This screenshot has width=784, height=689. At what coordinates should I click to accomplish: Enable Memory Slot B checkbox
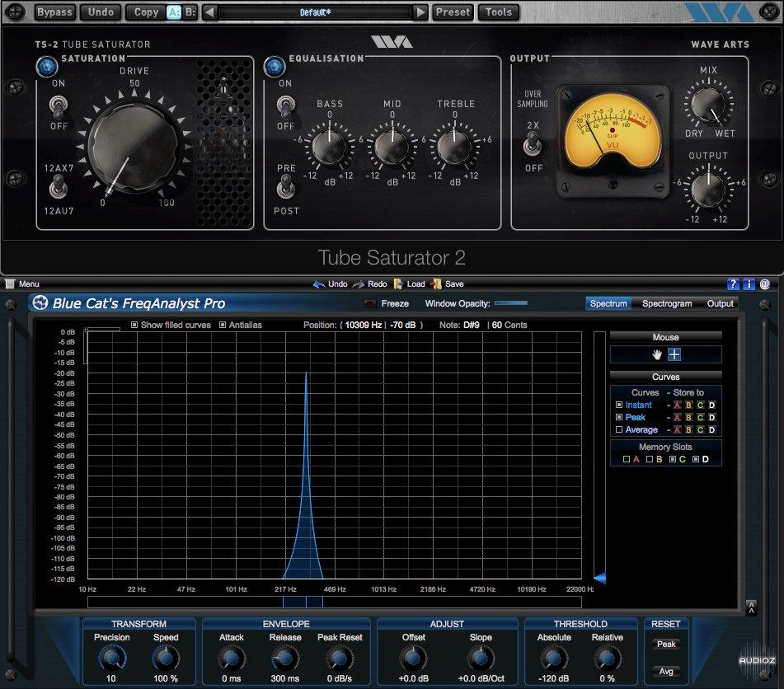(x=650, y=459)
